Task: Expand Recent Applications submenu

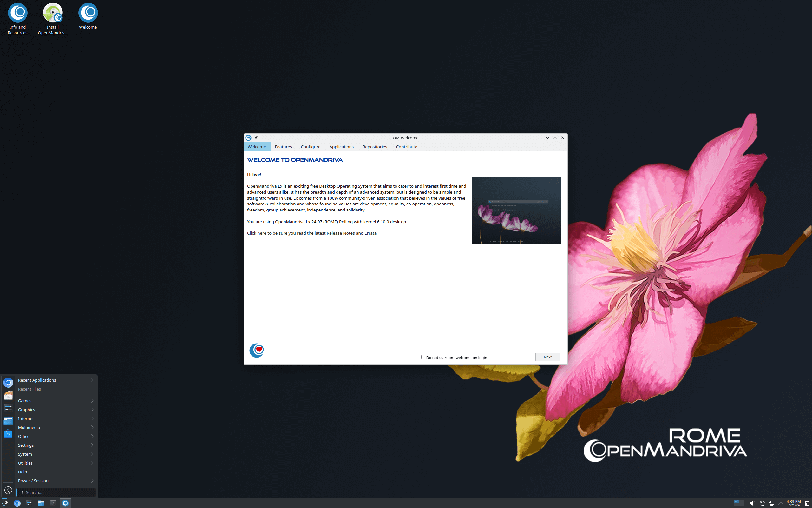Action: 56,380
